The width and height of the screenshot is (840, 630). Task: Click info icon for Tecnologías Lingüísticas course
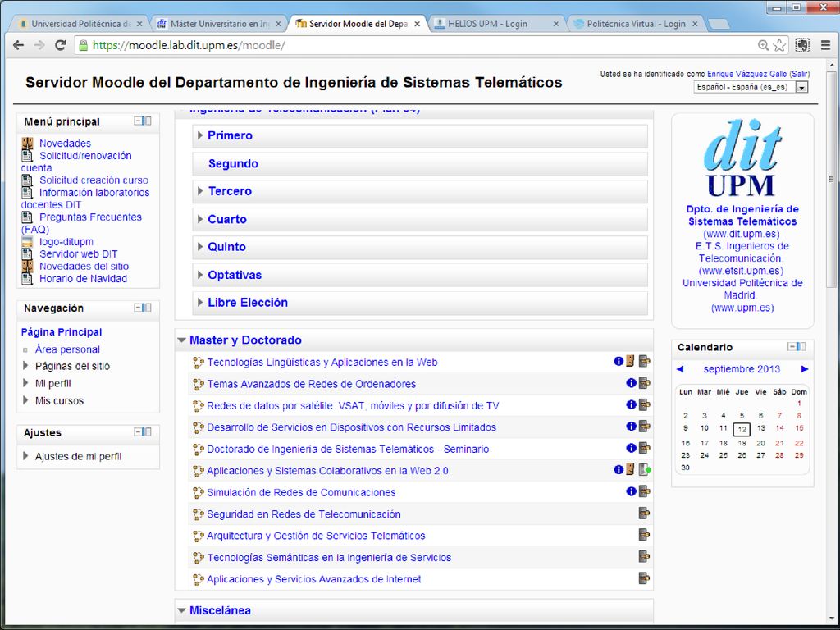pos(619,361)
